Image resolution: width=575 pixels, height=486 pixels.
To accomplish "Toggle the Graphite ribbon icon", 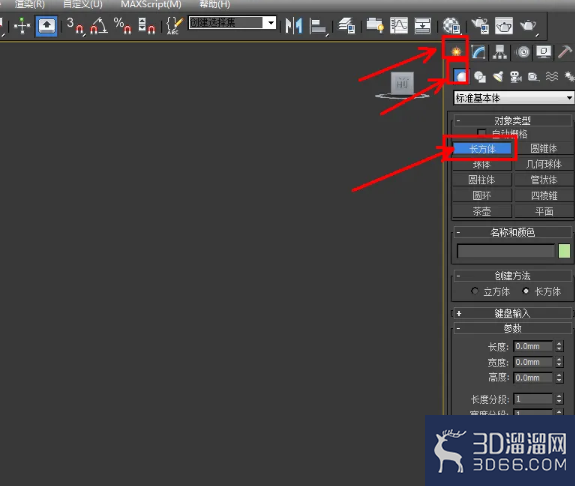I will (x=375, y=26).
